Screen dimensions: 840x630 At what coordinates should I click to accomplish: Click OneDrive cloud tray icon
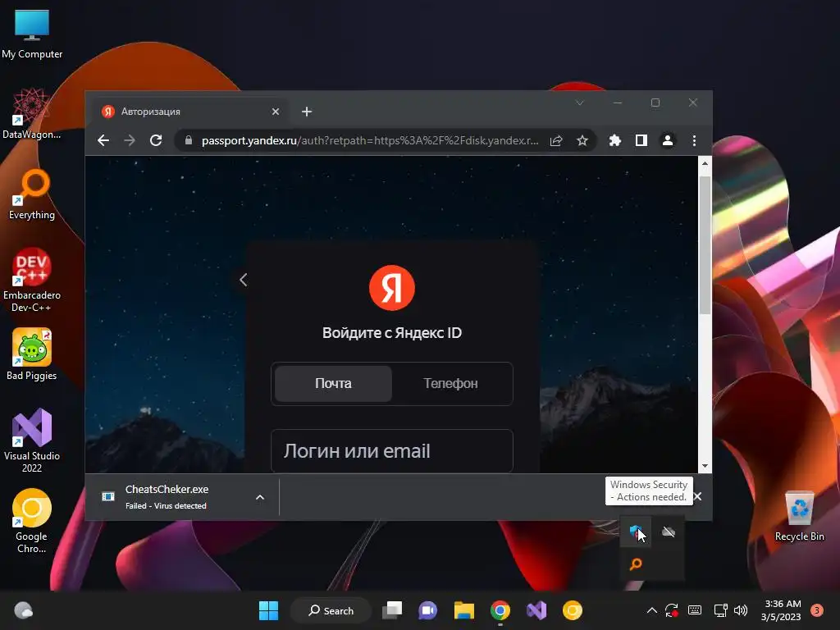pos(668,532)
